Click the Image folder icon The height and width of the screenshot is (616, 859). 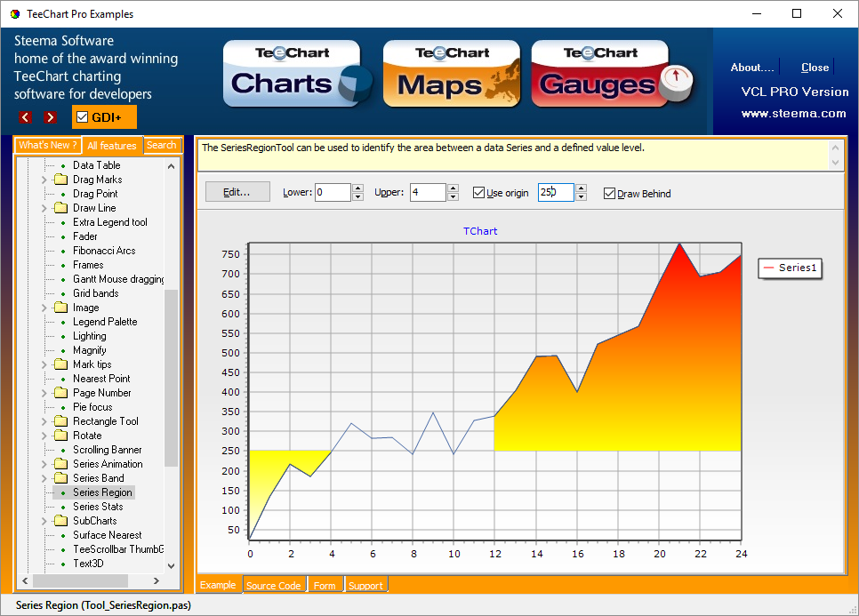[60, 308]
